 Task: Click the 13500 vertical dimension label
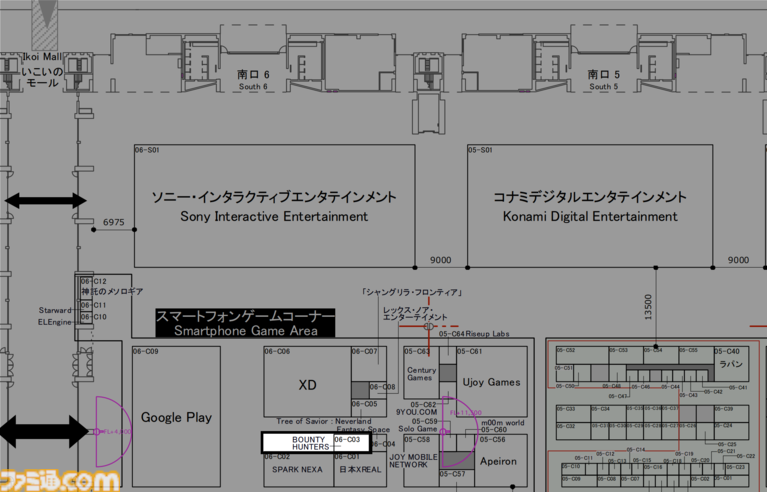pyautogui.click(x=648, y=307)
